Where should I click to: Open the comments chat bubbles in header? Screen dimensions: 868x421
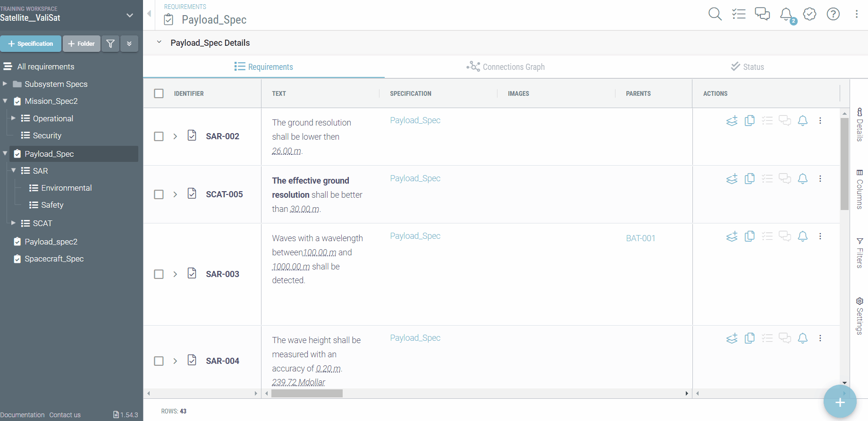pos(762,14)
